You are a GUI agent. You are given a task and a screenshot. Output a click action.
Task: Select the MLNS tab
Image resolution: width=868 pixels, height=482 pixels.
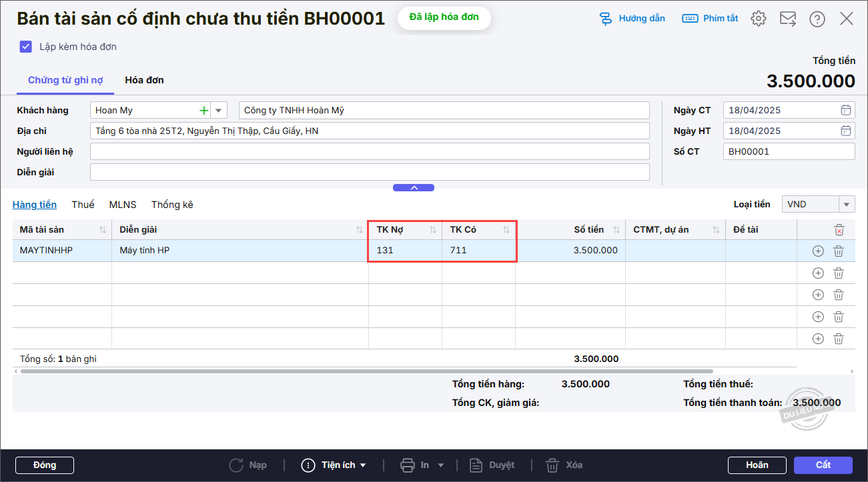pos(123,205)
